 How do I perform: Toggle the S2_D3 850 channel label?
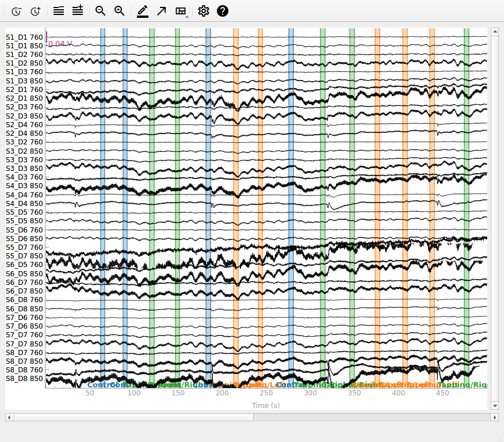coord(24,116)
